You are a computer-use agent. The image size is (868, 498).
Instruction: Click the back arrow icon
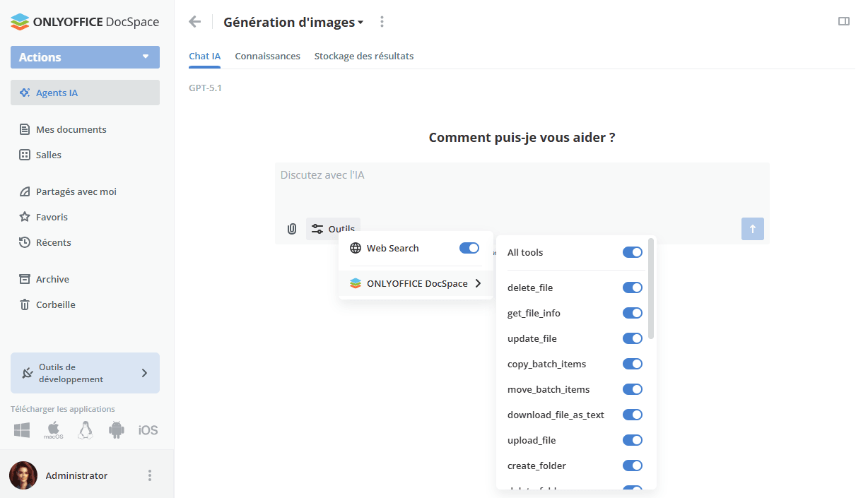[195, 22]
